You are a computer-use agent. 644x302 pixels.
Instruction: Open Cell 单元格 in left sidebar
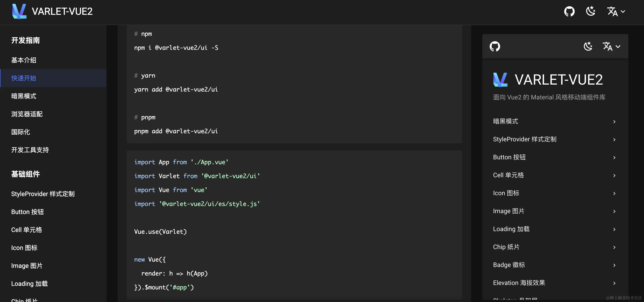26,230
